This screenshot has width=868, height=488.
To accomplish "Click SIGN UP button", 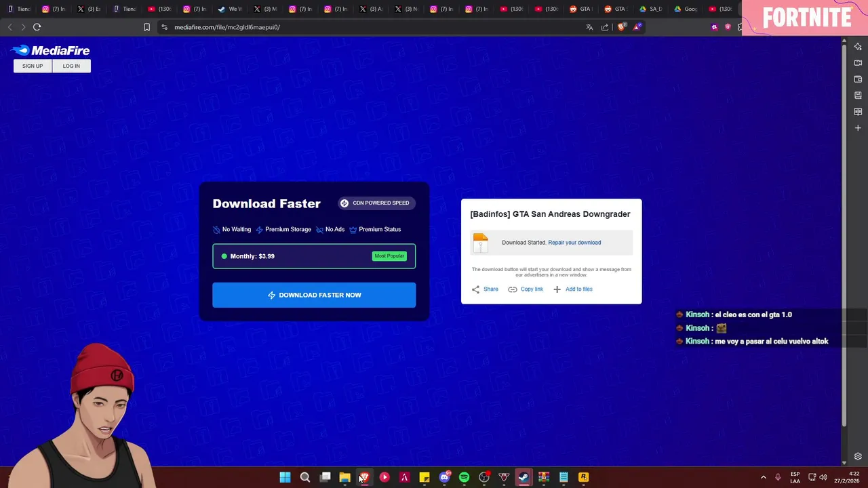I will [x=33, y=66].
